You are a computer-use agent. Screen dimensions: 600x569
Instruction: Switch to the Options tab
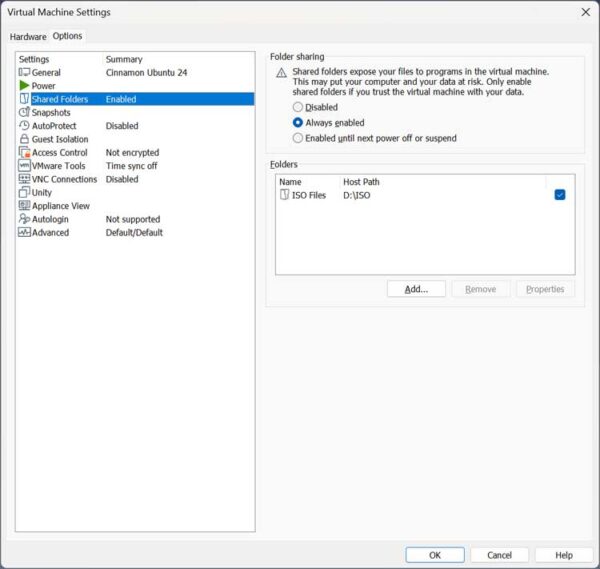67,36
